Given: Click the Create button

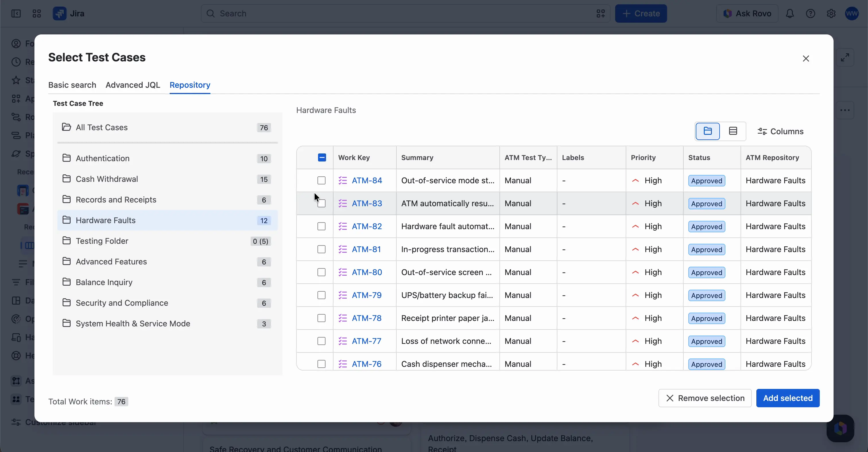Looking at the screenshot, I should coord(641,13).
